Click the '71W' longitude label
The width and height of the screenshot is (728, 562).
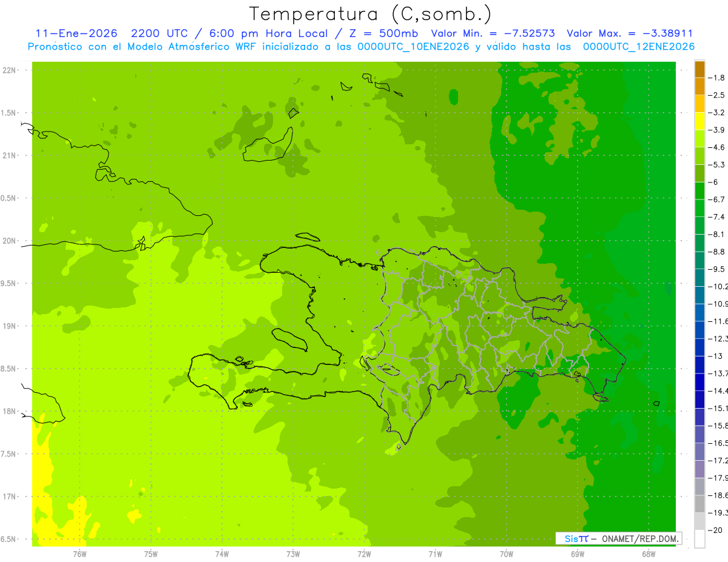(435, 554)
